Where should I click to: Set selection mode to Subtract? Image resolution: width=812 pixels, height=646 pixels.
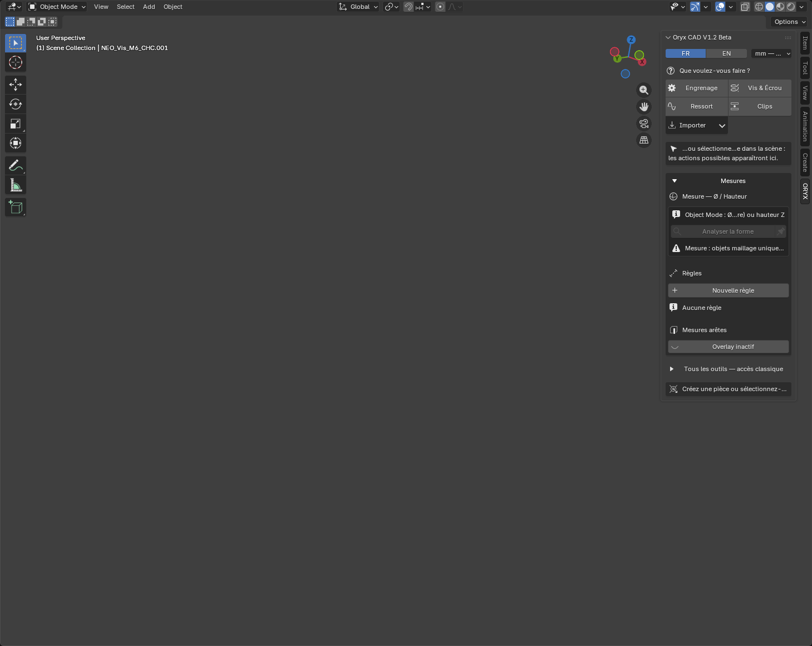(31, 22)
